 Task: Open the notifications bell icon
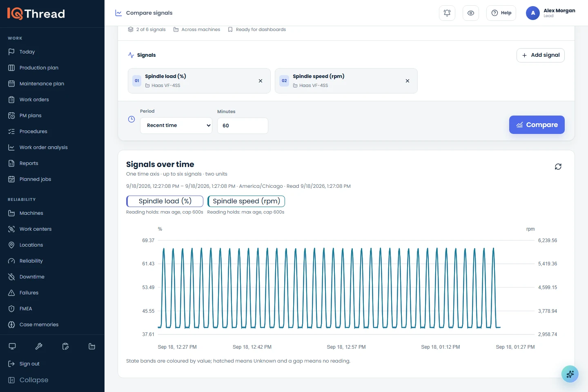447,13
